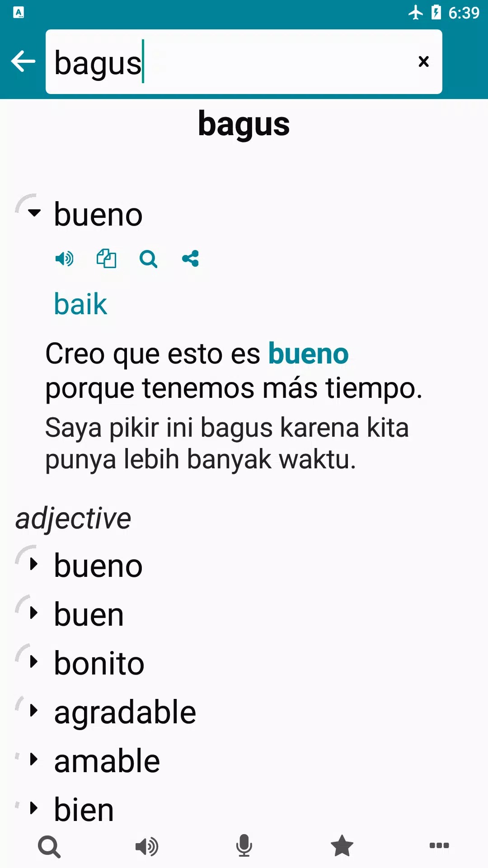Open the search tab in bottom bar

click(49, 846)
